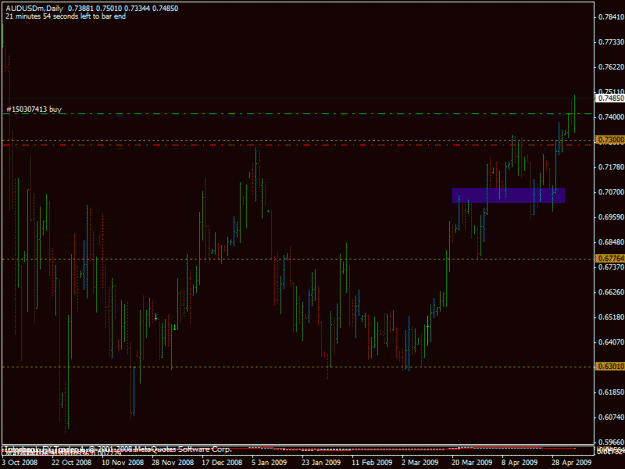Screen dimensions: 625x469
Task: Click the 0.76220 price scale value
Action: click(611, 67)
